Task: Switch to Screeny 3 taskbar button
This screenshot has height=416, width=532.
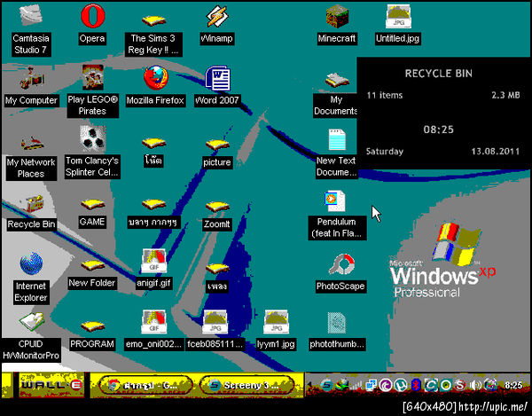Action: pos(247,385)
